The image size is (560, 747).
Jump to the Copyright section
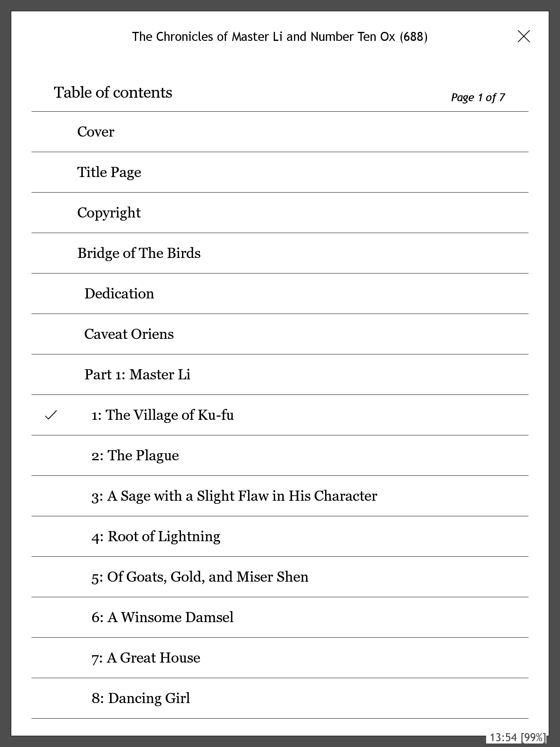(109, 213)
